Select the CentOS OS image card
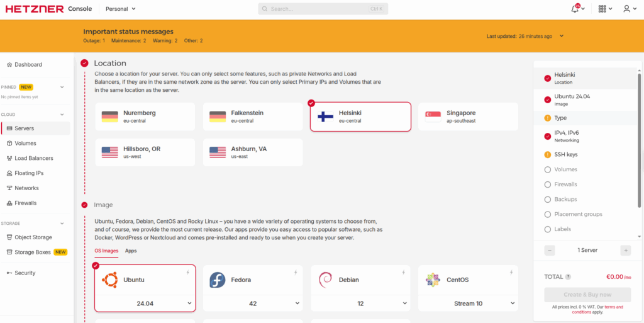 click(x=468, y=288)
